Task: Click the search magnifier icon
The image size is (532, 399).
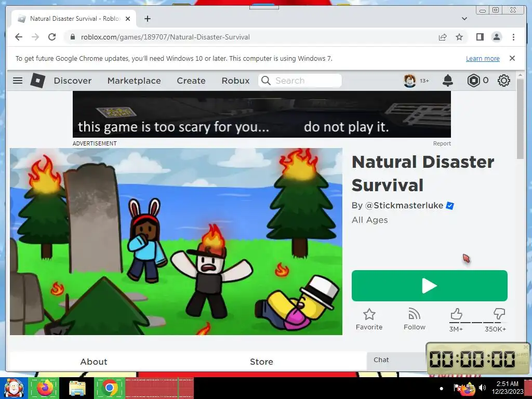Action: 266,81
